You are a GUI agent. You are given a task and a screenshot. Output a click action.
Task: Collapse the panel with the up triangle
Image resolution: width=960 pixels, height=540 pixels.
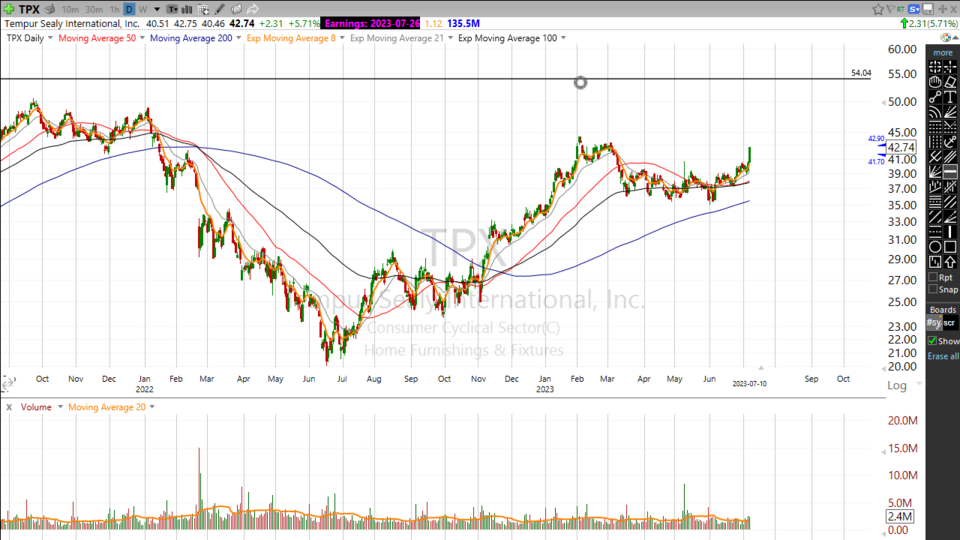click(956, 37)
